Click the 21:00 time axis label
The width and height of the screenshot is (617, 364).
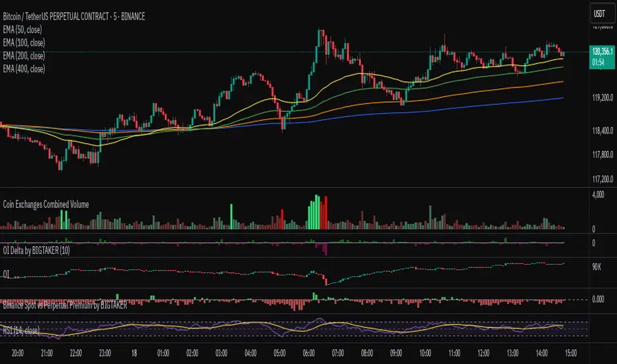pos(47,353)
